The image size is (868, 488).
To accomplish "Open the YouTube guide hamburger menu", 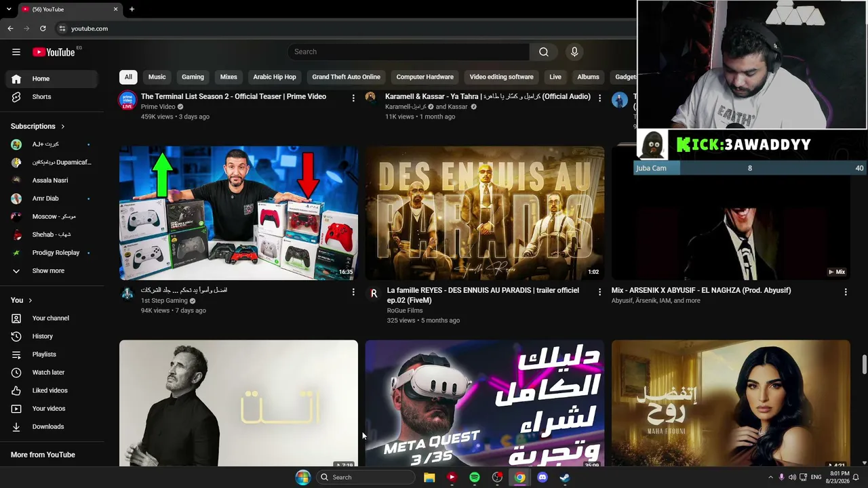I will (x=16, y=52).
